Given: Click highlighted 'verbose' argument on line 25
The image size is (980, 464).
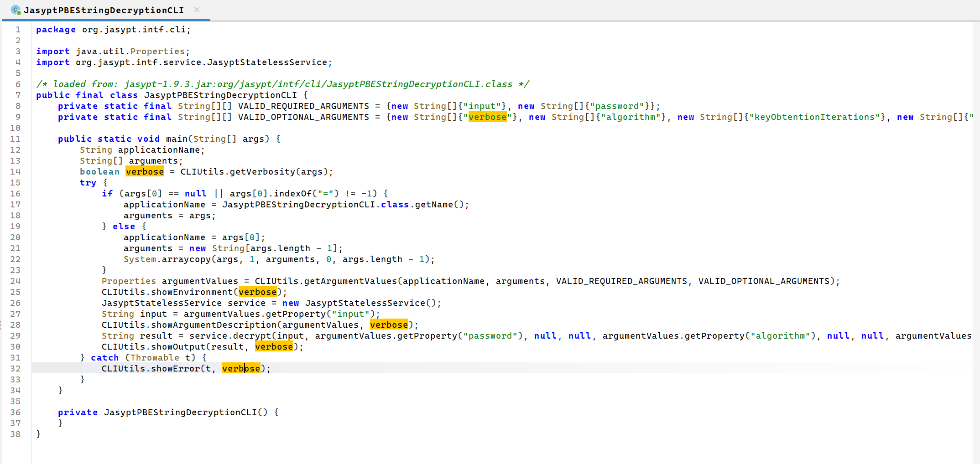Looking at the screenshot, I should [x=258, y=292].
